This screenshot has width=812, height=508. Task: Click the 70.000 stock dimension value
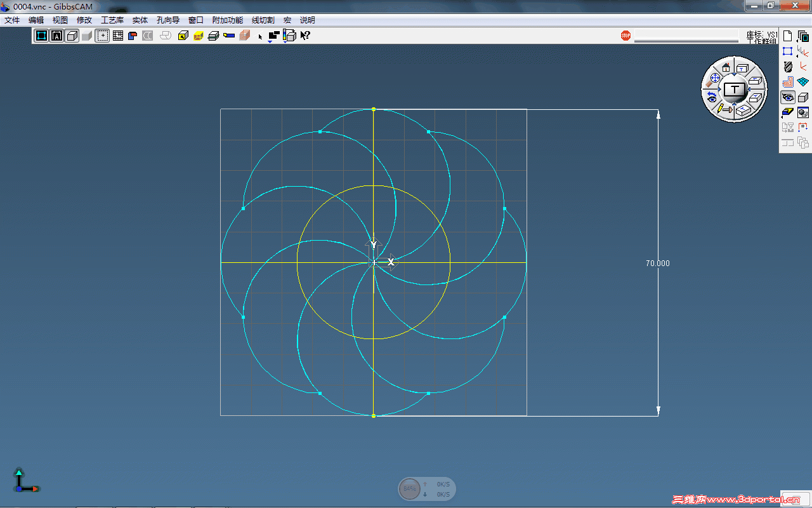pos(658,263)
